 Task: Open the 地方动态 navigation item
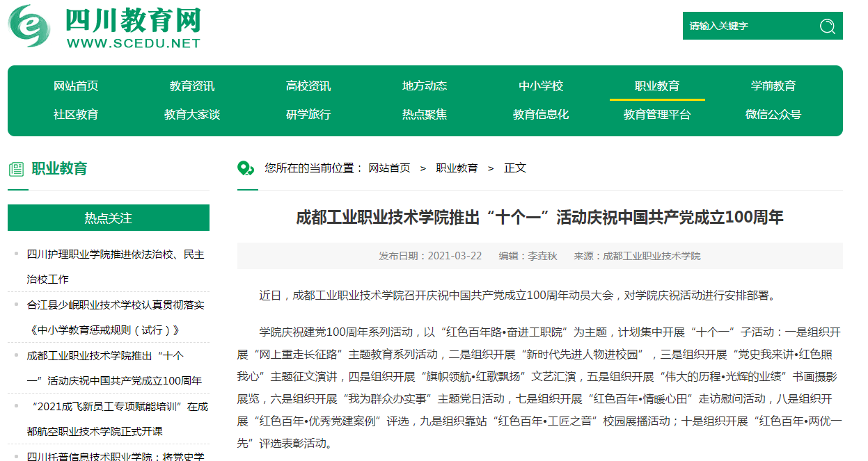pos(425,86)
